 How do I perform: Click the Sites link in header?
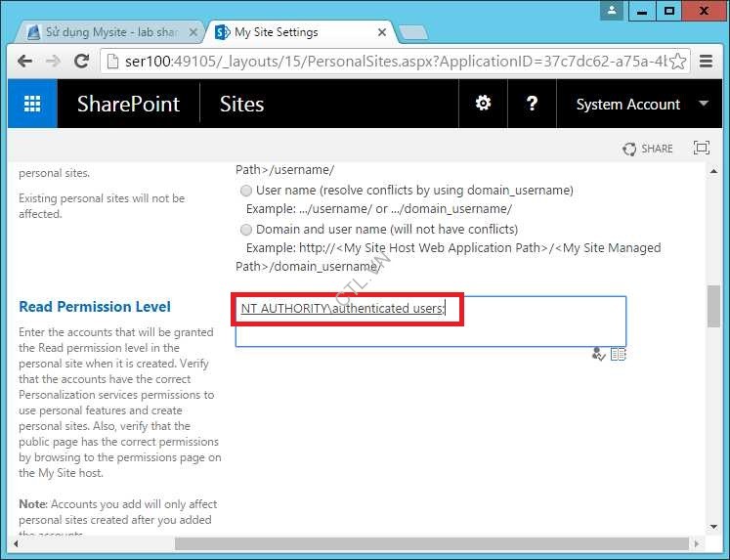[241, 105]
